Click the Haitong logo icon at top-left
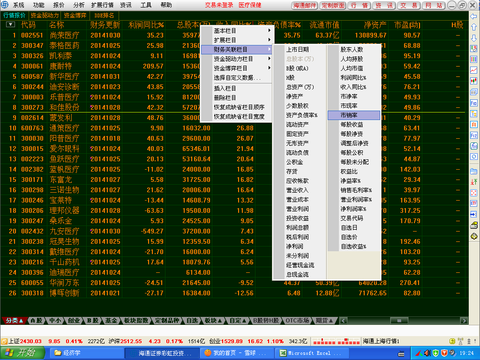Image resolution: width=480 pixels, height=360 pixels. [x=5, y=5]
